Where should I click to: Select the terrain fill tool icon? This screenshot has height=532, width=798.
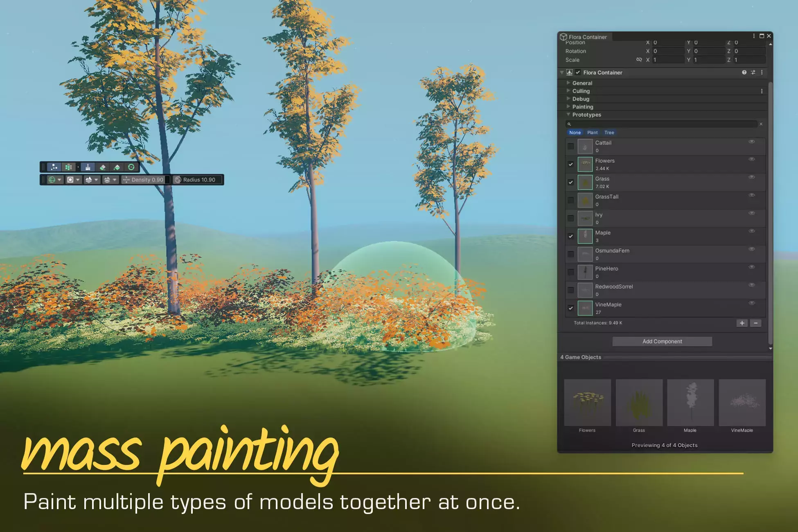(117, 167)
